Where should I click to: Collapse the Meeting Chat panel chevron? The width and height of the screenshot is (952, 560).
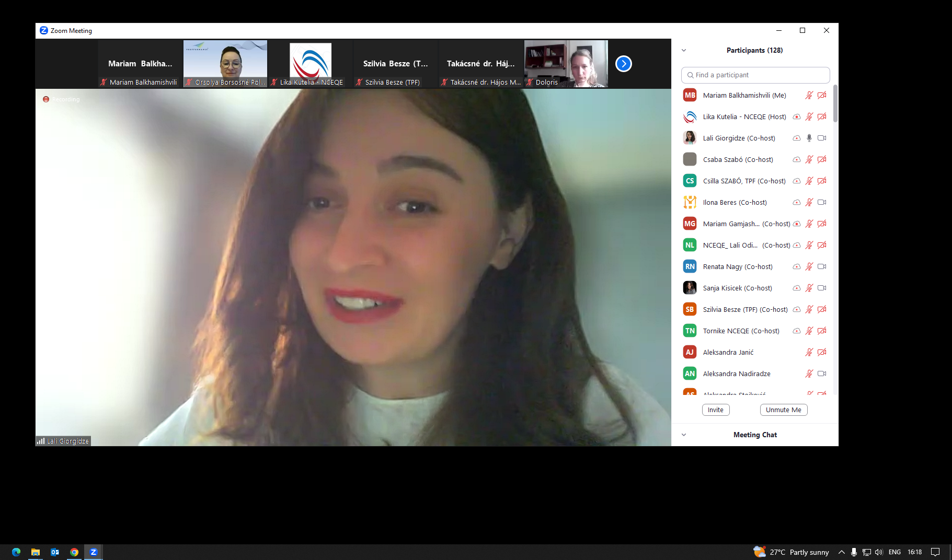(684, 435)
